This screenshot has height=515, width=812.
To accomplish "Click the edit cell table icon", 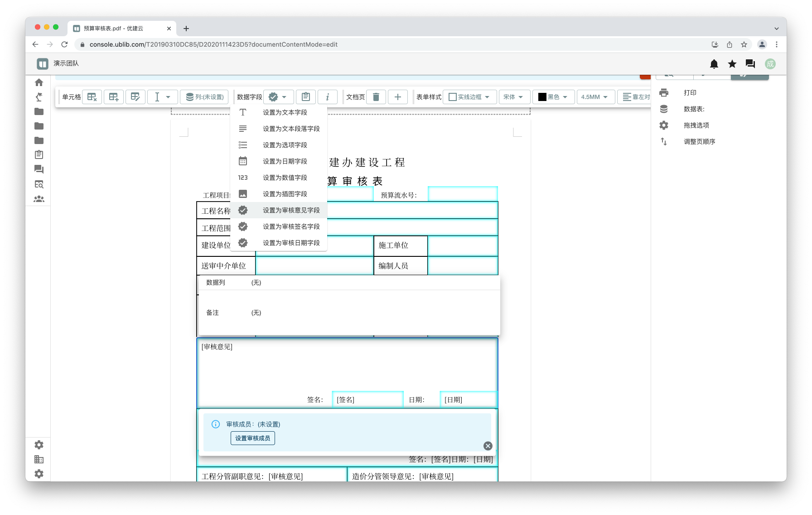I will [x=135, y=97].
